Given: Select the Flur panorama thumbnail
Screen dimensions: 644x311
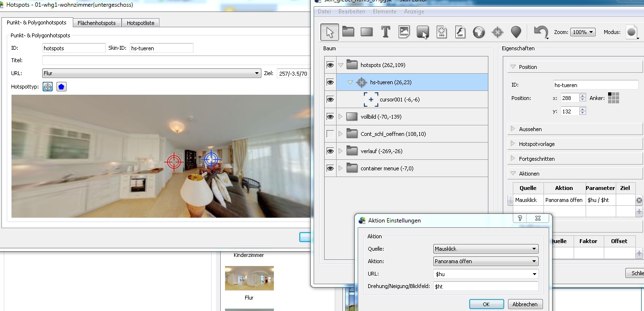Looking at the screenshot, I should click(x=249, y=278).
